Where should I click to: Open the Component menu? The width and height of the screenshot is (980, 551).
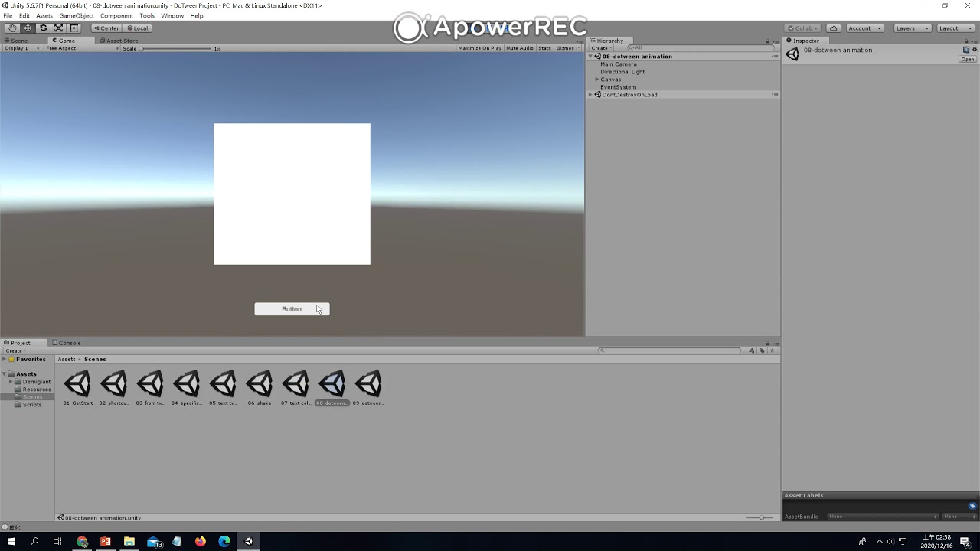pos(116,16)
